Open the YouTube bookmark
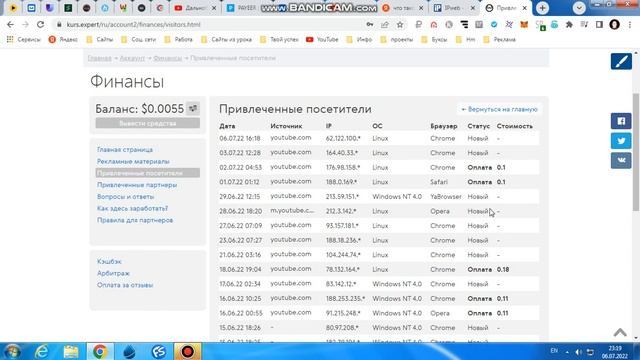640x360 pixels. (x=322, y=40)
